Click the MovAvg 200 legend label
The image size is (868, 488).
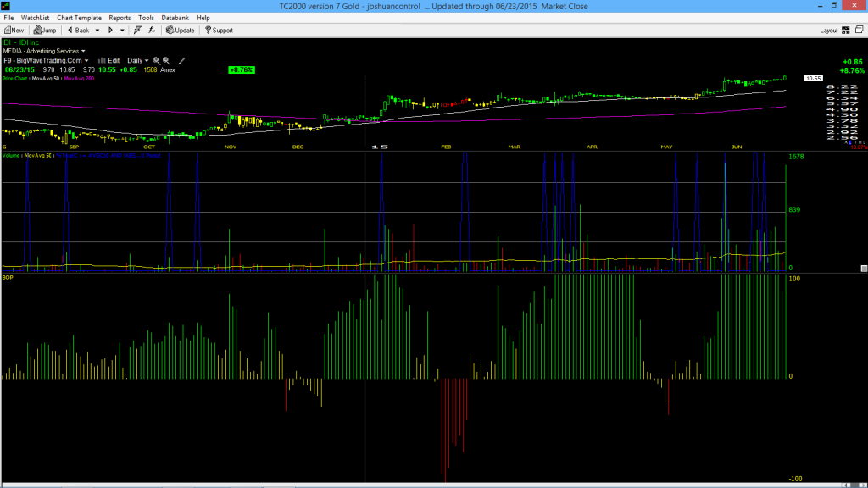point(79,79)
